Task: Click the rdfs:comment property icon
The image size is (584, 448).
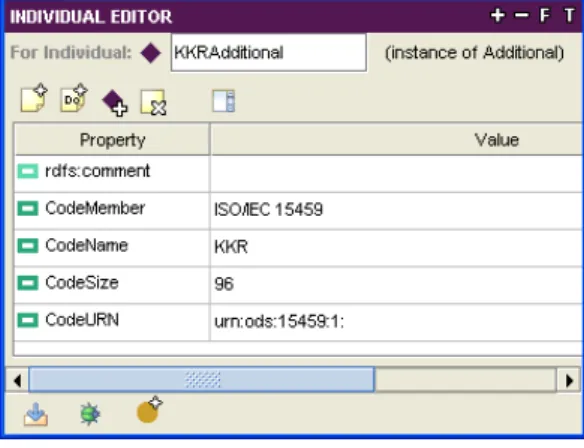Action: pos(28,171)
